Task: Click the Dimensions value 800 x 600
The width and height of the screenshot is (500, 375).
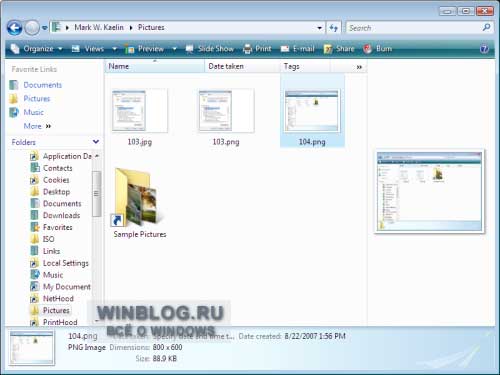Action: (167, 347)
